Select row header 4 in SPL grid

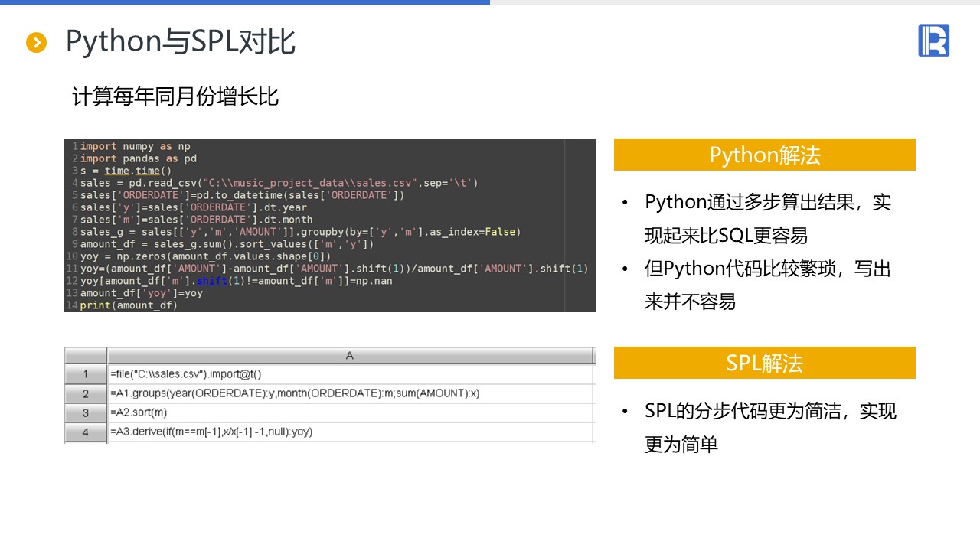click(85, 432)
